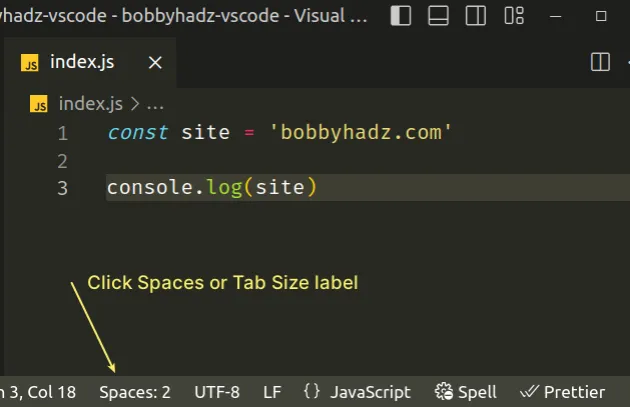Click the 'bobbyhadz.com' string in code

(361, 133)
